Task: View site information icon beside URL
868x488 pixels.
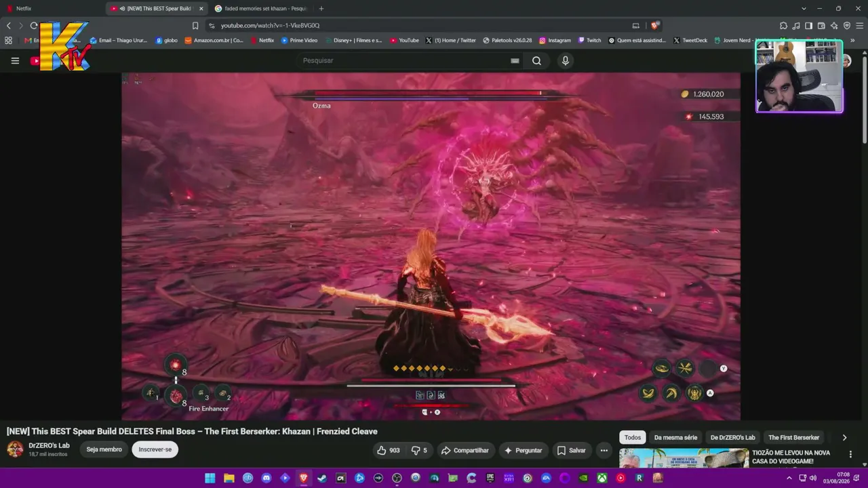Action: pos(212,26)
